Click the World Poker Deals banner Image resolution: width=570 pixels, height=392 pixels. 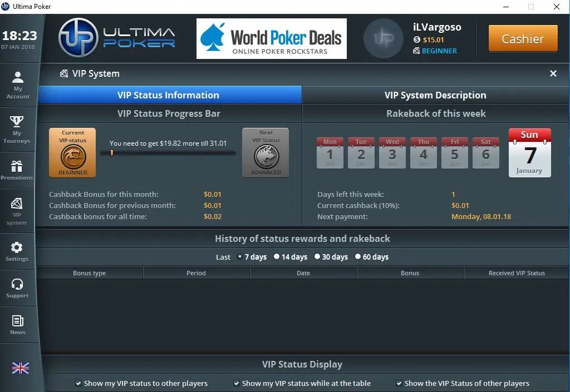(271, 38)
